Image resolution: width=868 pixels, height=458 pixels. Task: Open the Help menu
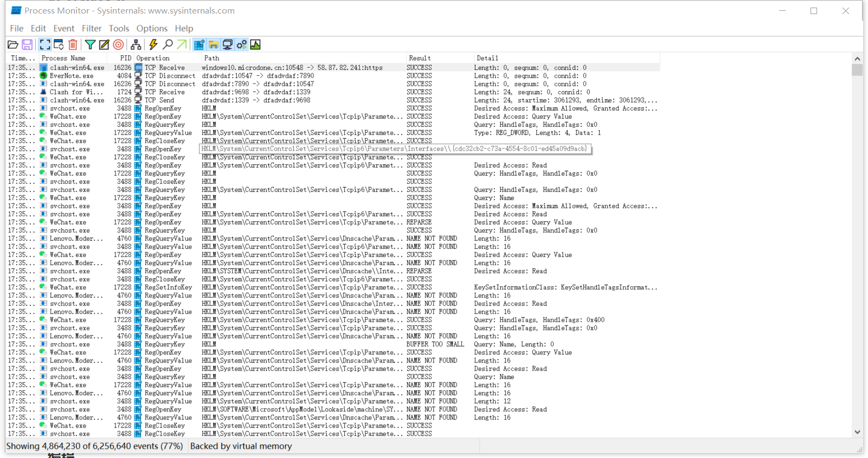pyautogui.click(x=184, y=28)
